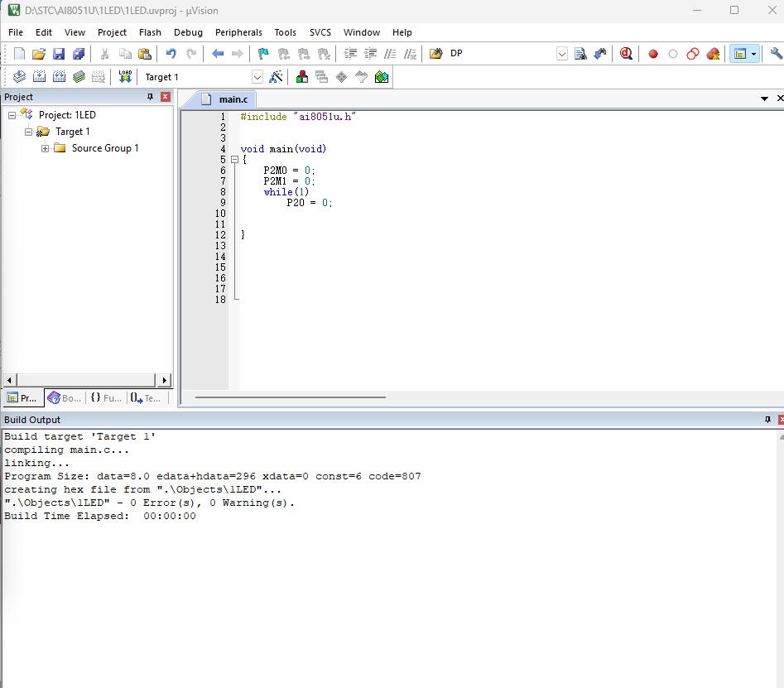Open the SVCS menu
Viewport: 784px width, 688px height.
[x=320, y=32]
